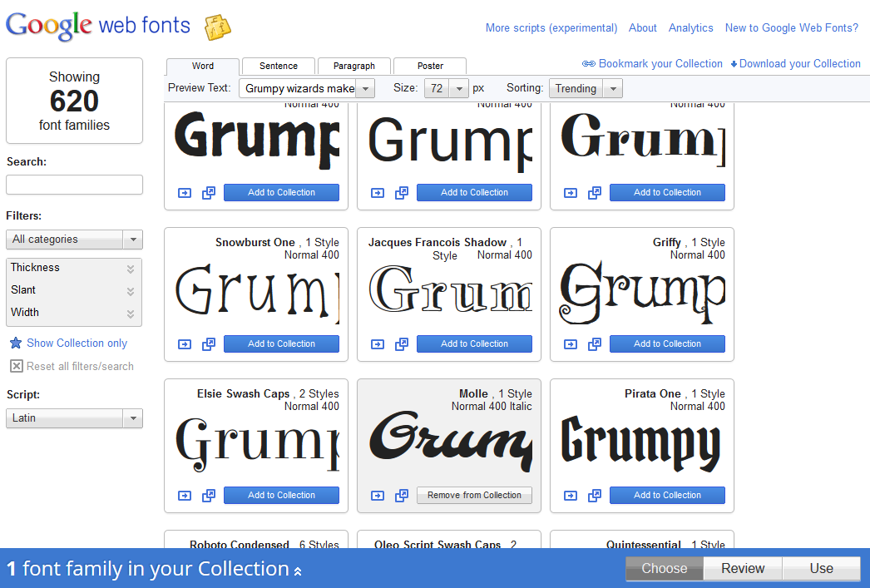Image resolution: width=870 pixels, height=588 pixels.
Task: Open pop-out icon for Molle font
Action: point(402,495)
